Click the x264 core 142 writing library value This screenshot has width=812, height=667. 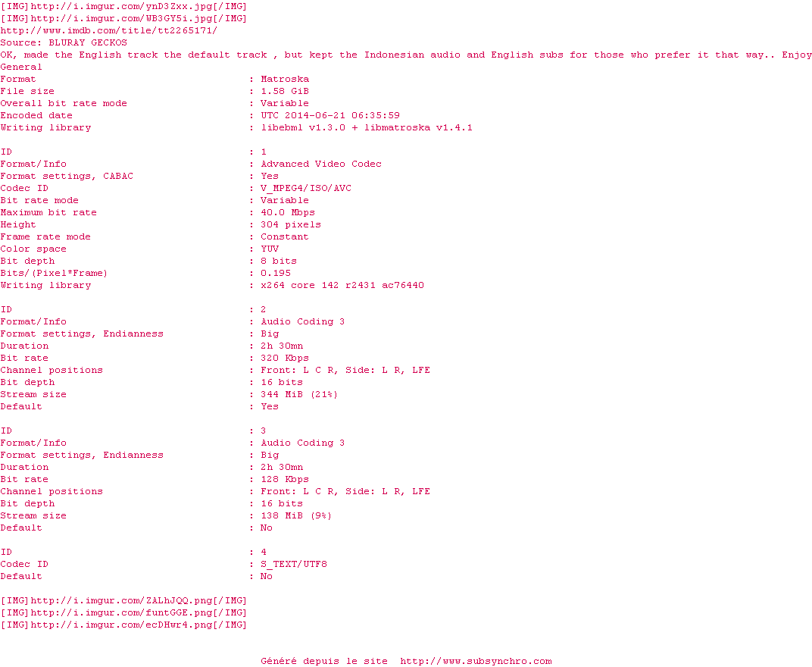pos(342,285)
